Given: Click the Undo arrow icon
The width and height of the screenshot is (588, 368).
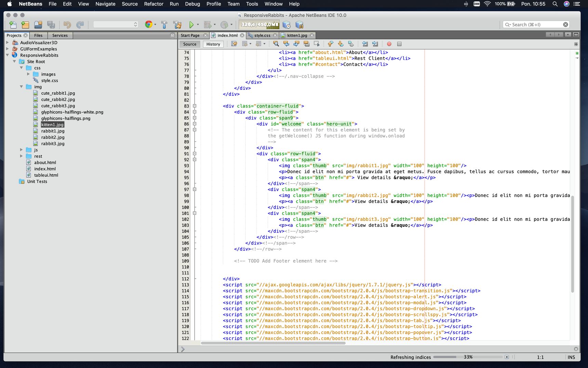Looking at the screenshot, I should point(67,25).
